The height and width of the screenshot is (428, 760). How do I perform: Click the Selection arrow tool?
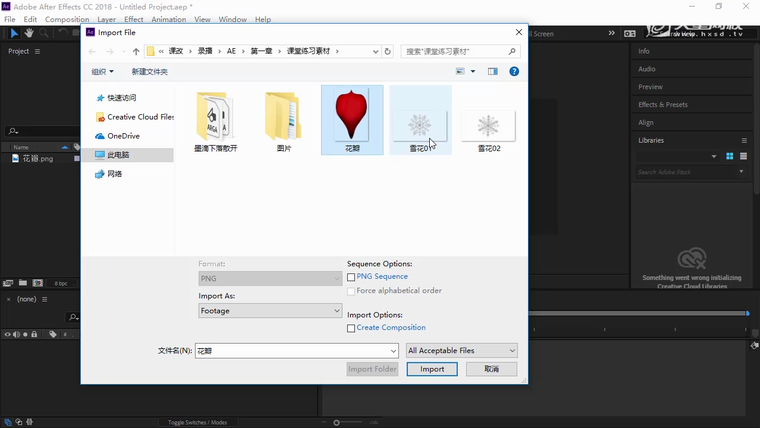click(x=14, y=33)
